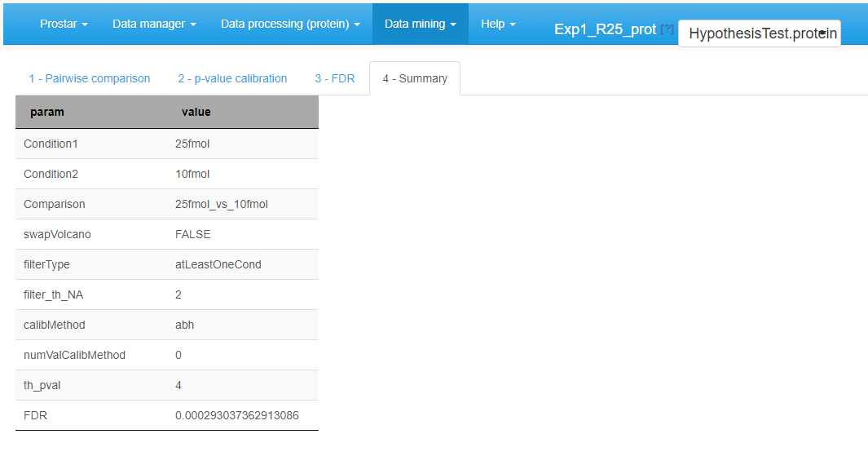Click the 25fmol_vs_10fmol comparison value
This screenshot has width=868, height=465.
point(221,204)
